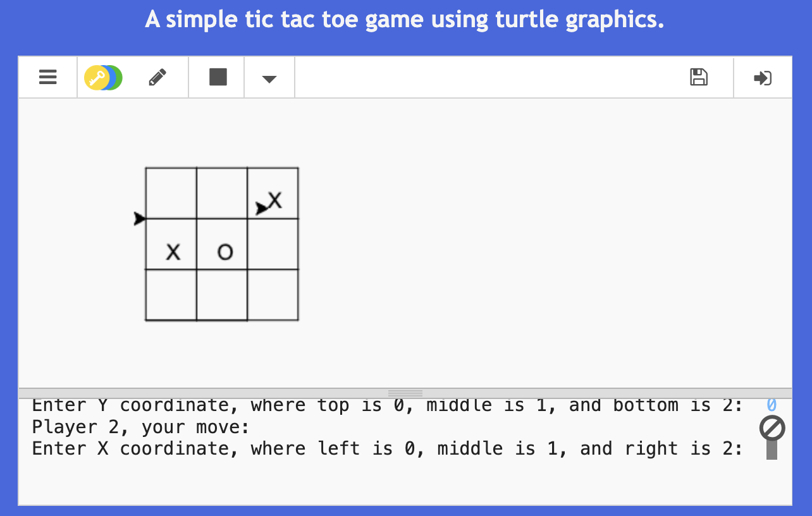The width and height of the screenshot is (812, 516).
Task: Save the trinket with the floppy disk icon
Action: pos(699,77)
